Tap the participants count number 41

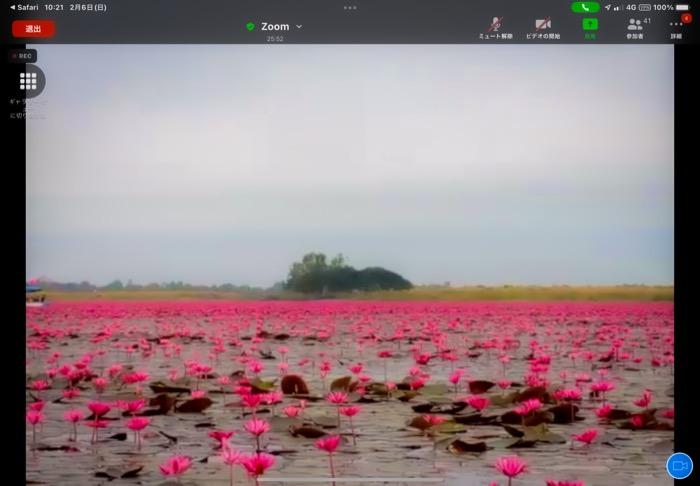647,21
